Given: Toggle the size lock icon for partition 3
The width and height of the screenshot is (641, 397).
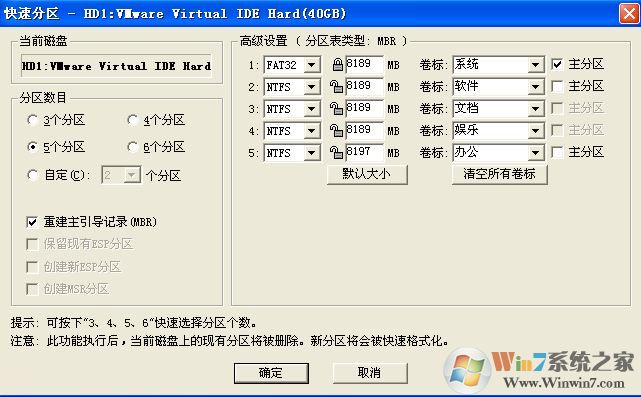Looking at the screenshot, I should pyautogui.click(x=336, y=109).
